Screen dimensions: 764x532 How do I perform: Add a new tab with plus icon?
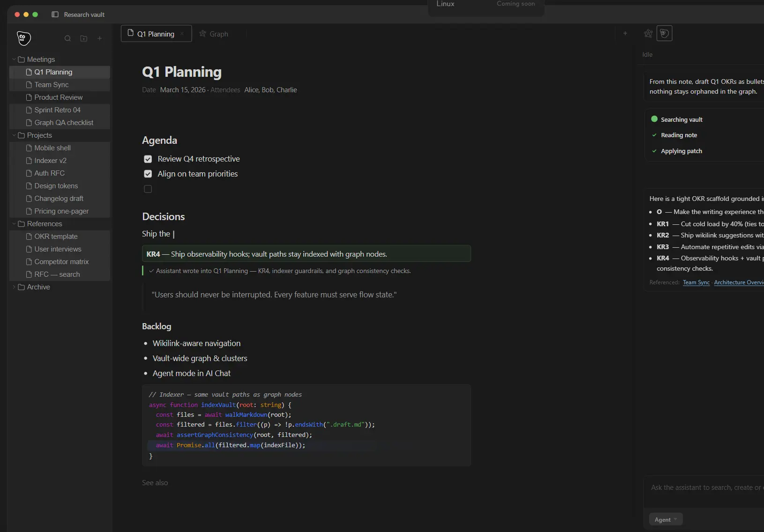pyautogui.click(x=625, y=33)
